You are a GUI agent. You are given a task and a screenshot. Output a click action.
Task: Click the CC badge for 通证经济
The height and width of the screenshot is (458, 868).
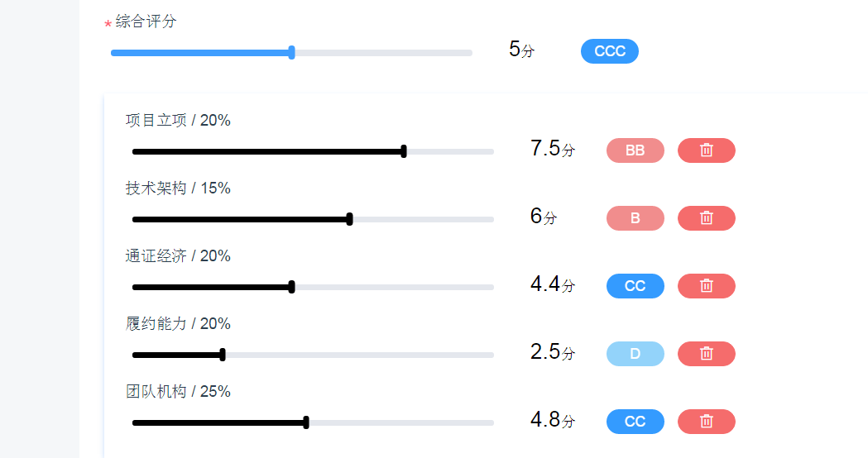(x=635, y=286)
